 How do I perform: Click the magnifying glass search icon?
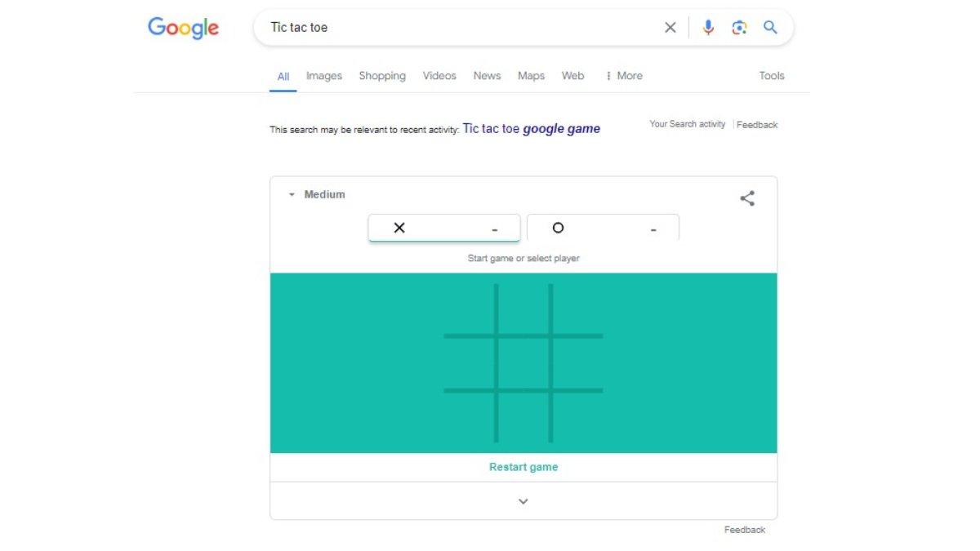point(770,28)
